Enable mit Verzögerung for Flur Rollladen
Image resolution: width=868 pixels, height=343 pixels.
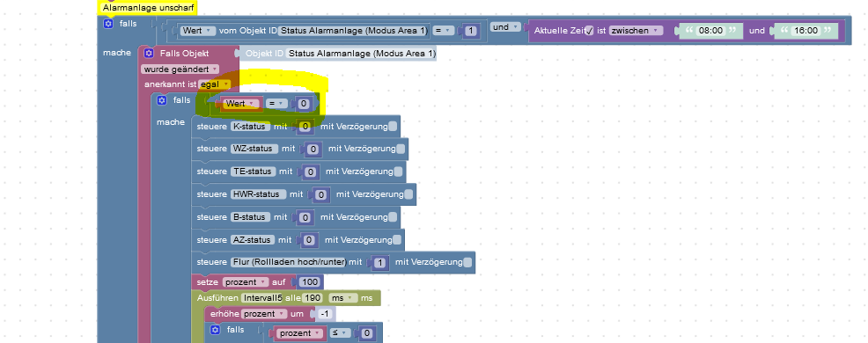click(467, 262)
